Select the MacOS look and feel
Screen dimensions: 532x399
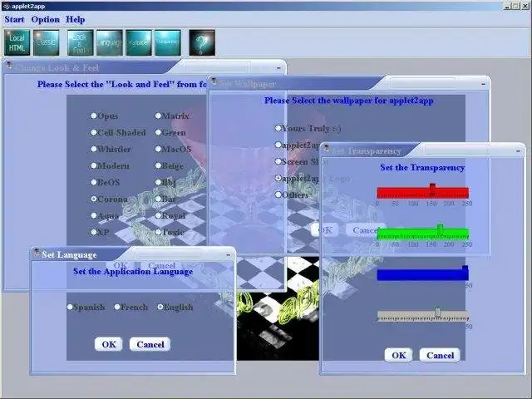pyautogui.click(x=174, y=150)
